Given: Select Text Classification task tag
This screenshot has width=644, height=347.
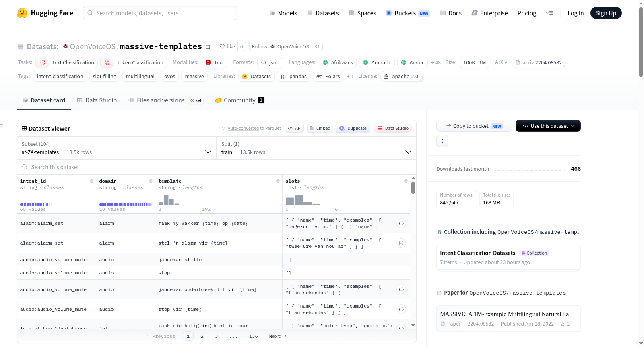Looking at the screenshot, I should tap(67, 62).
